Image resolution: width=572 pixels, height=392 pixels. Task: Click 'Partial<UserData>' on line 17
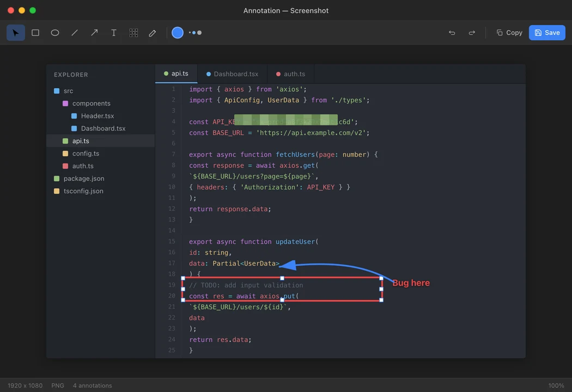tap(246, 264)
